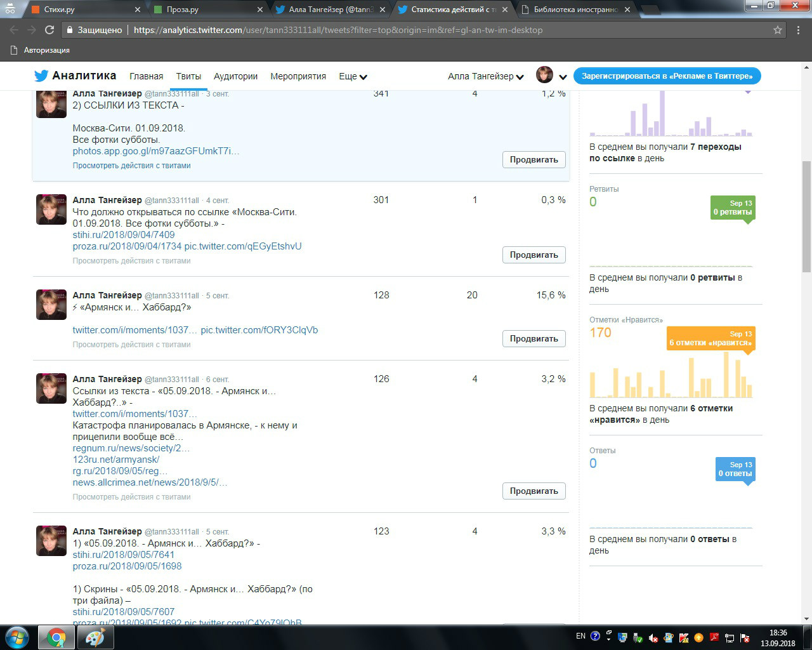812x650 pixels.
Task: Open the Мероприятия analytics section
Action: [298, 76]
